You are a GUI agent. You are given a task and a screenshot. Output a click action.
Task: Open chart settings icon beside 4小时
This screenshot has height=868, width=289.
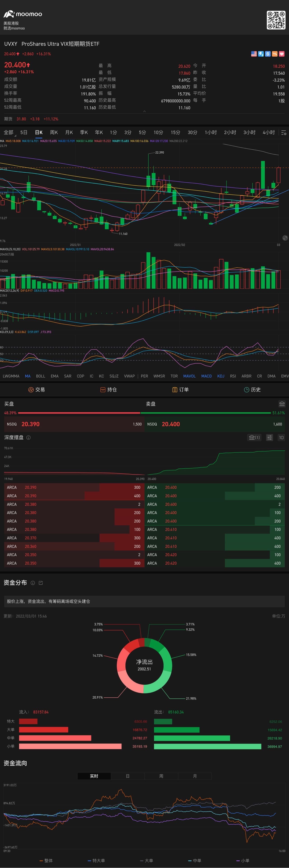(284, 133)
